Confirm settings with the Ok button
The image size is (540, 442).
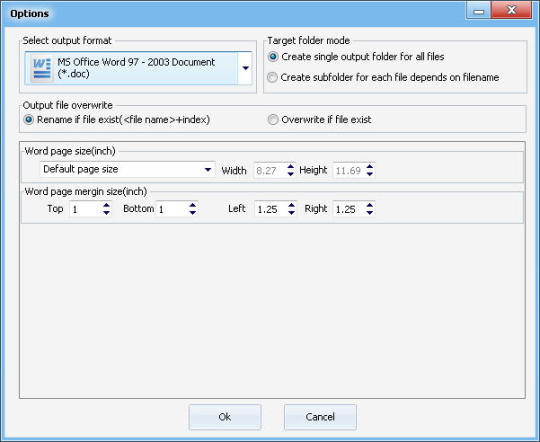pos(225,417)
